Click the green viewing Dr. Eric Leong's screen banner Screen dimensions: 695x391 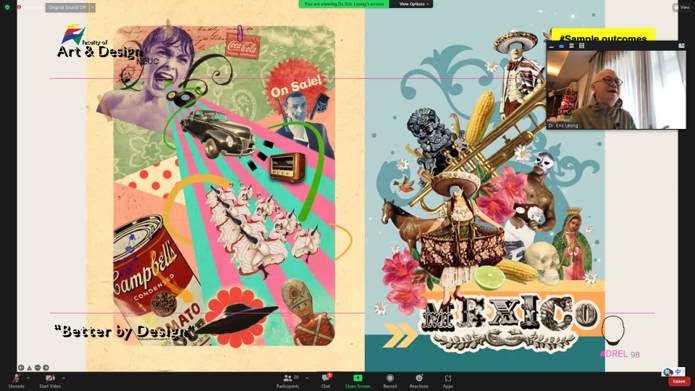pyautogui.click(x=344, y=4)
